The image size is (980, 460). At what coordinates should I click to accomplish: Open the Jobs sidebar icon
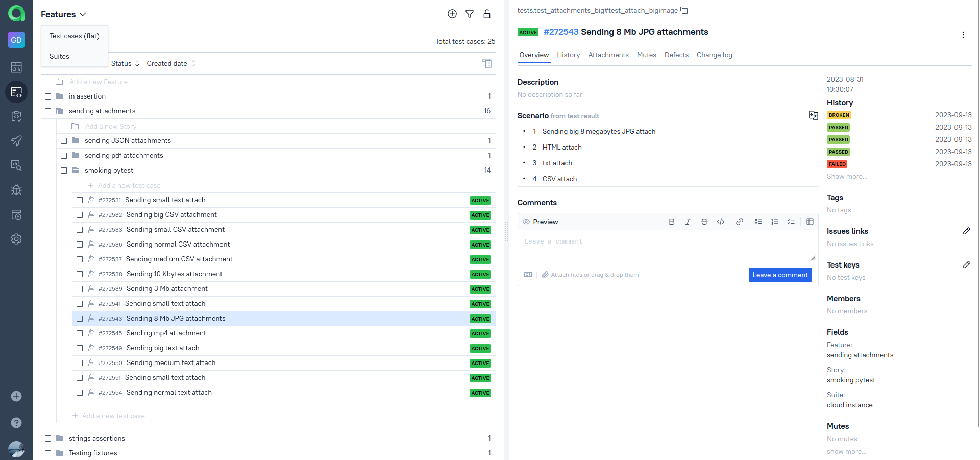tap(16, 214)
